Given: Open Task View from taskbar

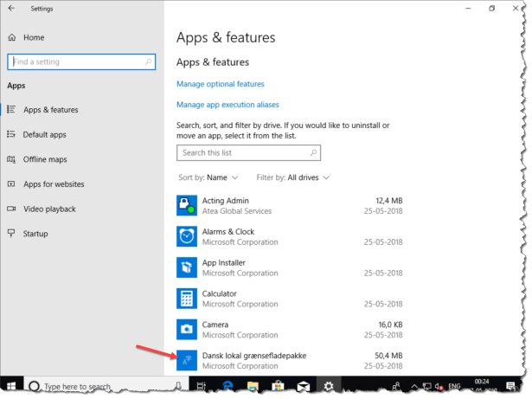Looking at the screenshot, I should click(202, 386).
